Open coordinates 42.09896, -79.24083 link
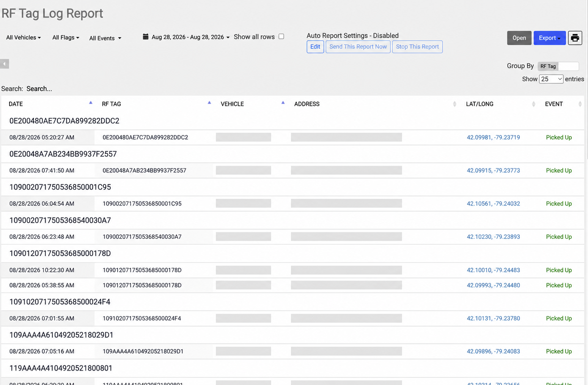This screenshot has width=588, height=385. [493, 351]
